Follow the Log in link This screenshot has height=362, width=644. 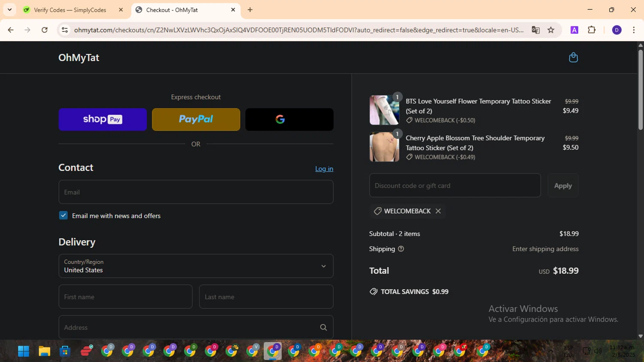click(324, 169)
